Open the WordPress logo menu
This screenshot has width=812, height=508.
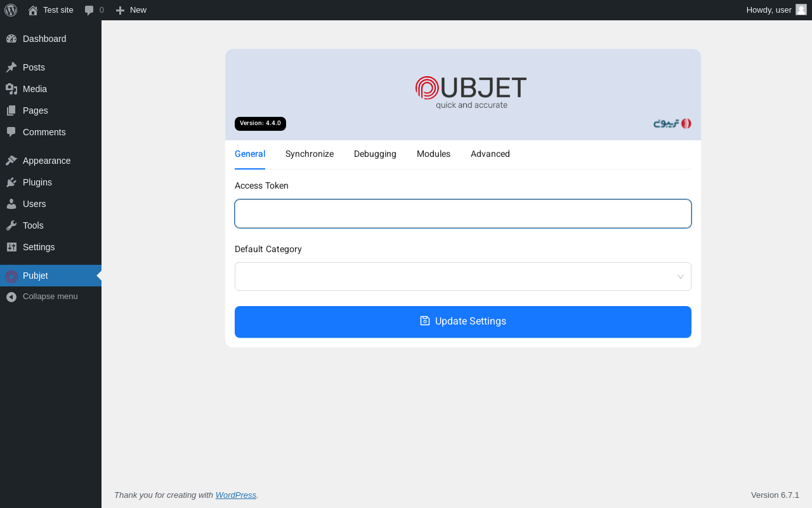click(x=11, y=10)
